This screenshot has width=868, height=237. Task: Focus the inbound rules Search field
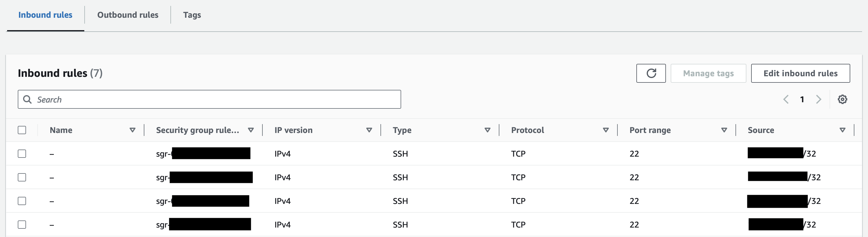(x=216, y=99)
